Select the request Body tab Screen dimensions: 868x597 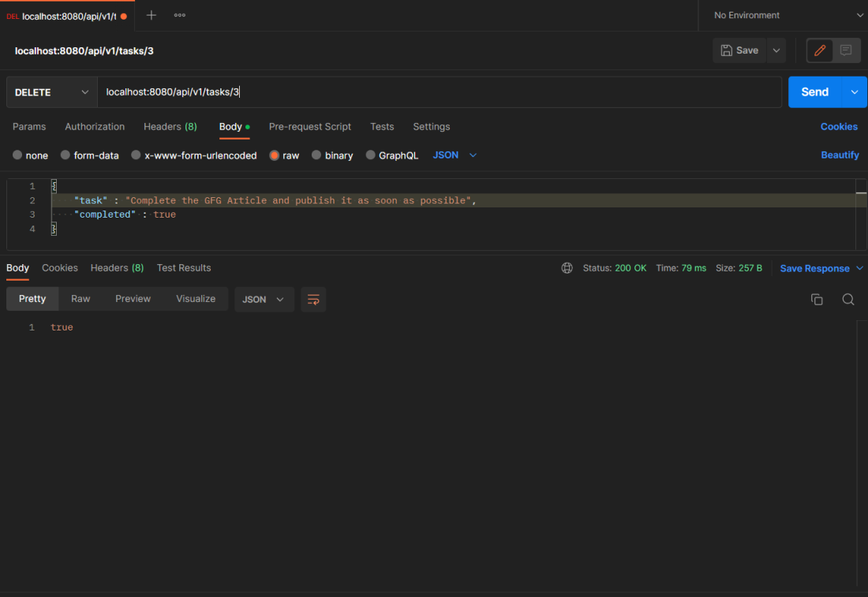coord(234,127)
